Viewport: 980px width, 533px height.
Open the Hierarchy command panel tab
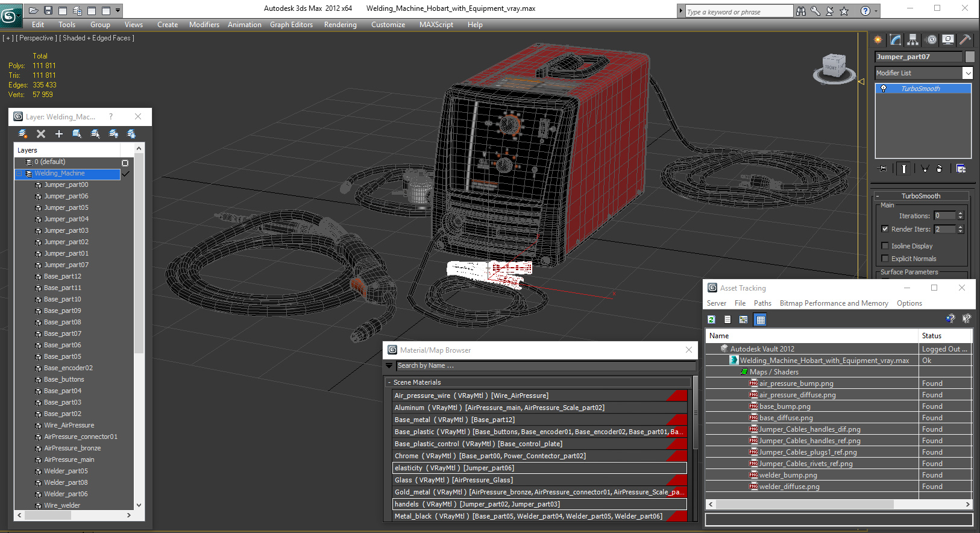pyautogui.click(x=913, y=40)
